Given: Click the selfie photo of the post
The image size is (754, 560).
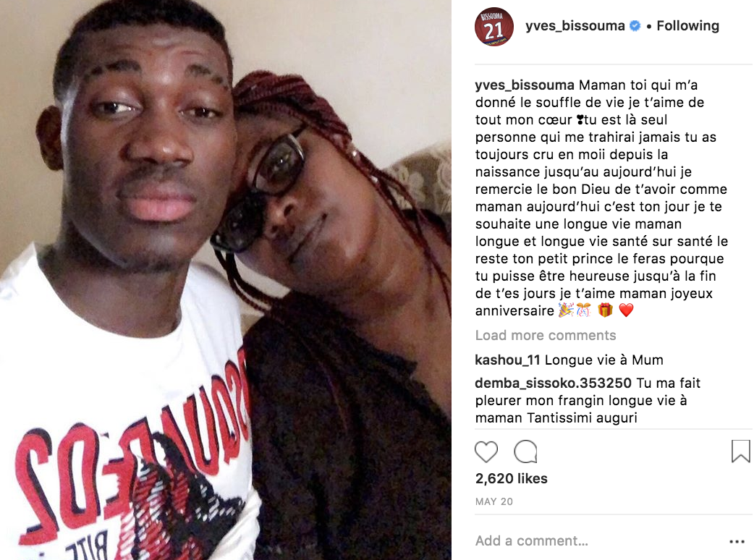Looking at the screenshot, I should click(226, 280).
